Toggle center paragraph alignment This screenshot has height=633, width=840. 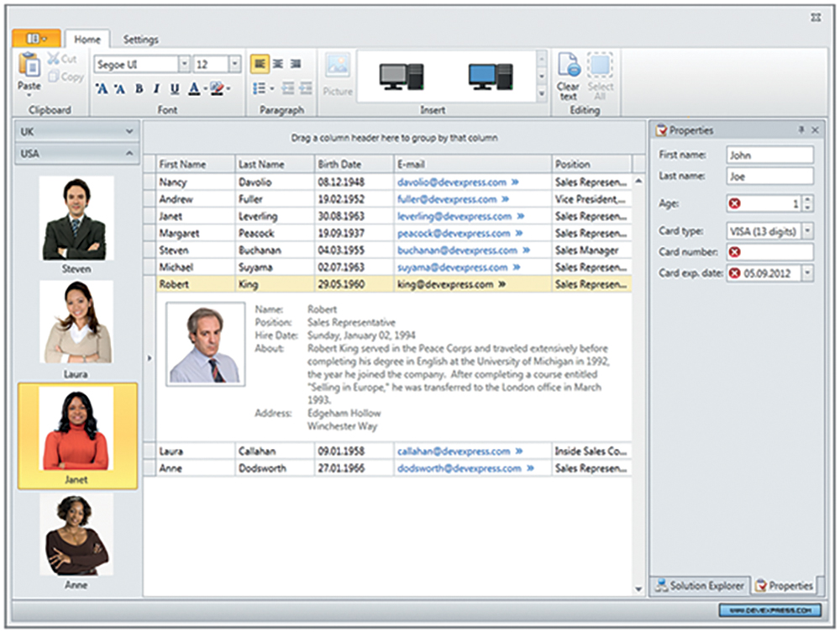(278, 64)
